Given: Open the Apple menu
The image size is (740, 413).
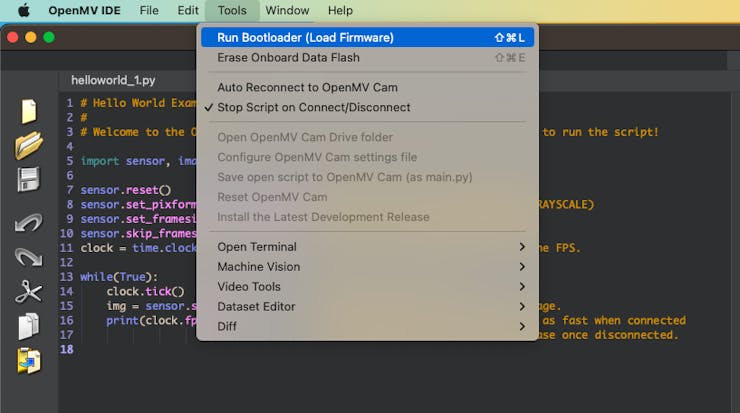Looking at the screenshot, I should click(x=24, y=10).
